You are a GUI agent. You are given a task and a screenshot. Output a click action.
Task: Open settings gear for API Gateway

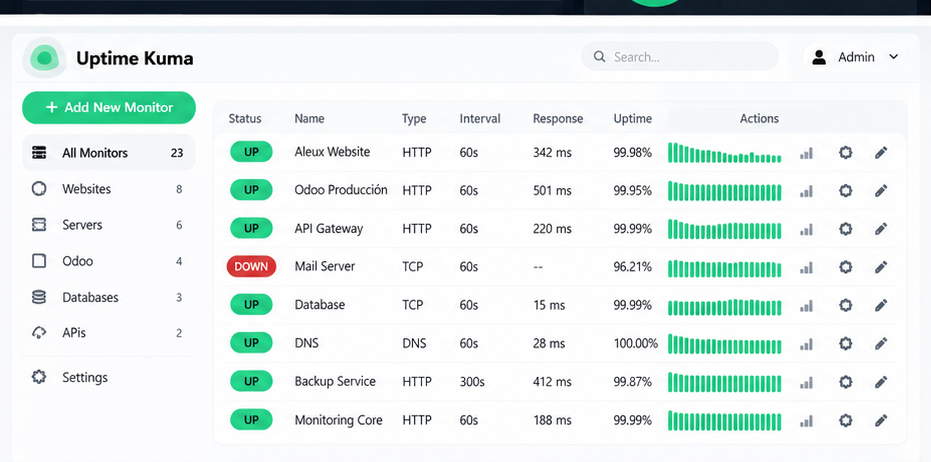tap(846, 229)
